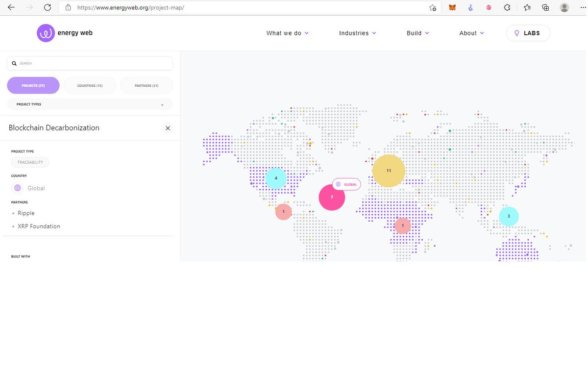This screenshot has width=588, height=375.
Task: Reload the page with refresh icon
Action: tap(48, 7)
